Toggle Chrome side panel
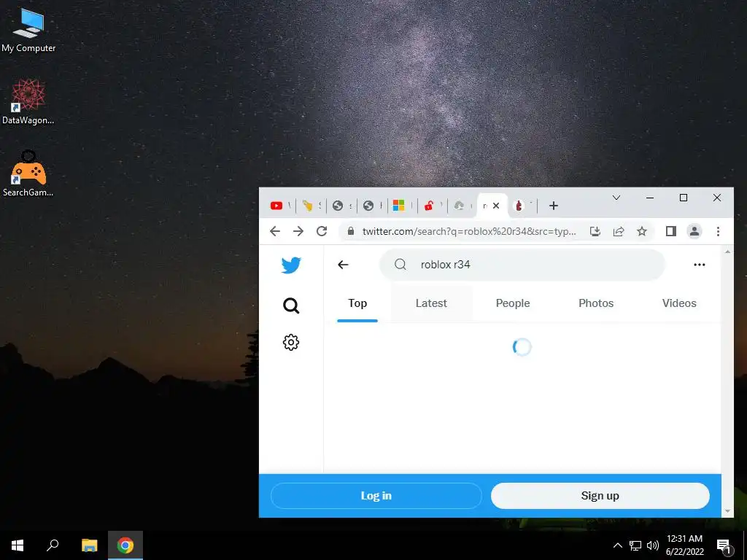Screen dimensions: 747x560 (671, 231)
